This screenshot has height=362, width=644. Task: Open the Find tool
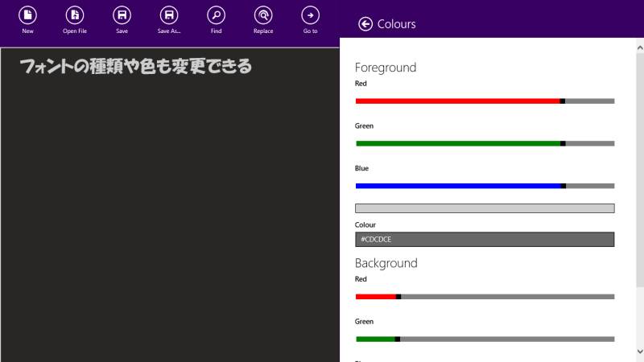[216, 15]
